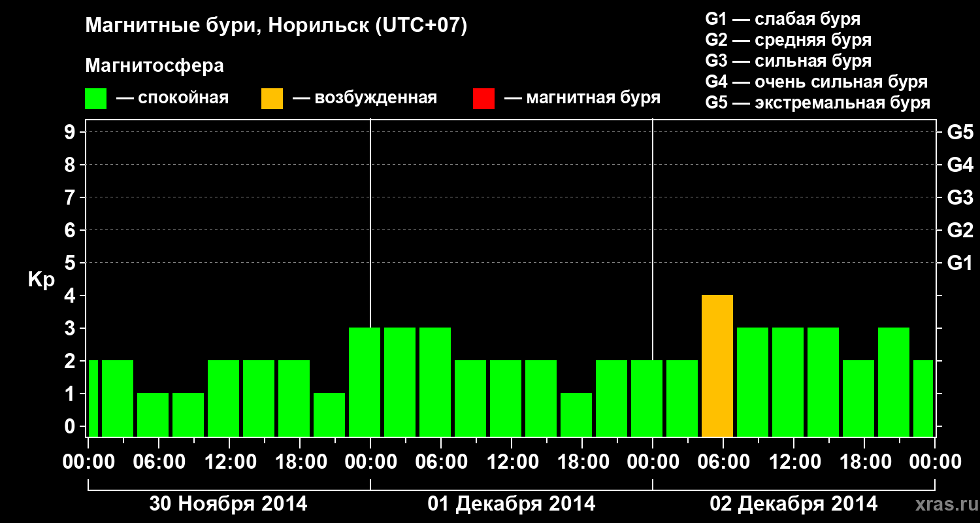Click the G1 storm level label

[x=960, y=263]
